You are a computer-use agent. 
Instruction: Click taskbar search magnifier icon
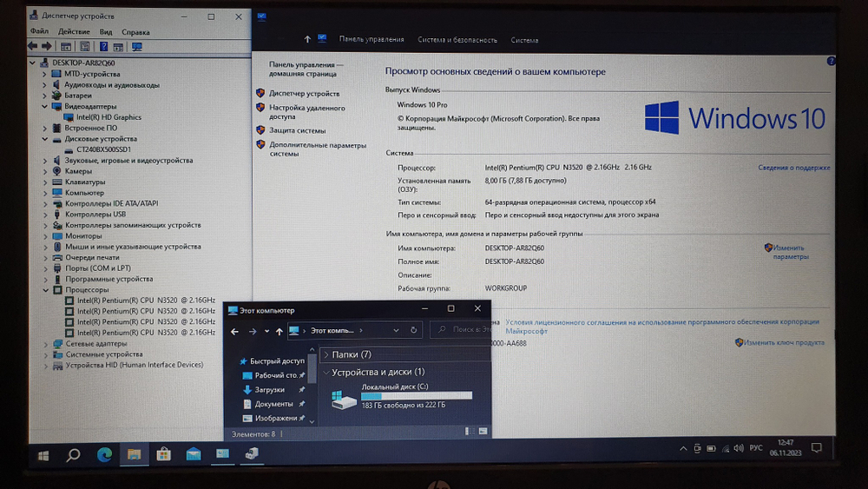pos(73,455)
